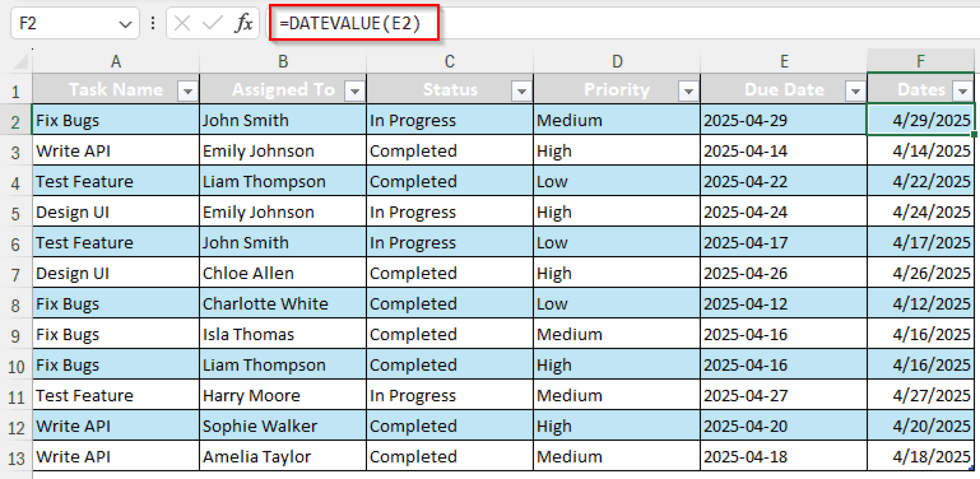This screenshot has height=479, width=980.
Task: Click the Name Box showing F2
Action: pos(62,23)
